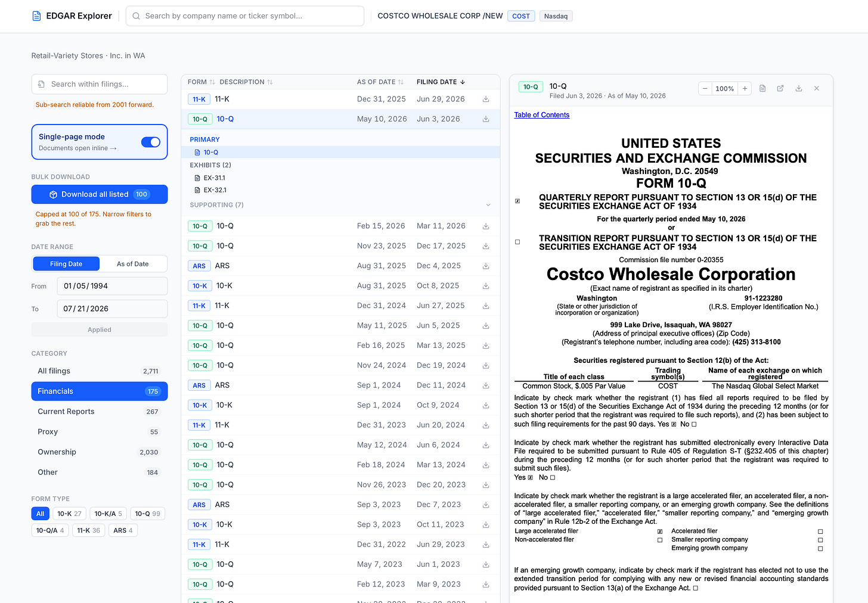
Task: Select Ownership category
Action: [x=100, y=452]
